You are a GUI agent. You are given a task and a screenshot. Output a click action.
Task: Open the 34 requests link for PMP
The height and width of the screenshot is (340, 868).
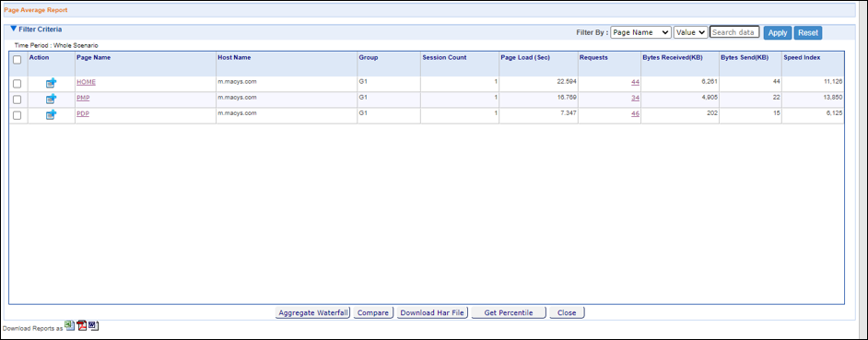coord(636,98)
